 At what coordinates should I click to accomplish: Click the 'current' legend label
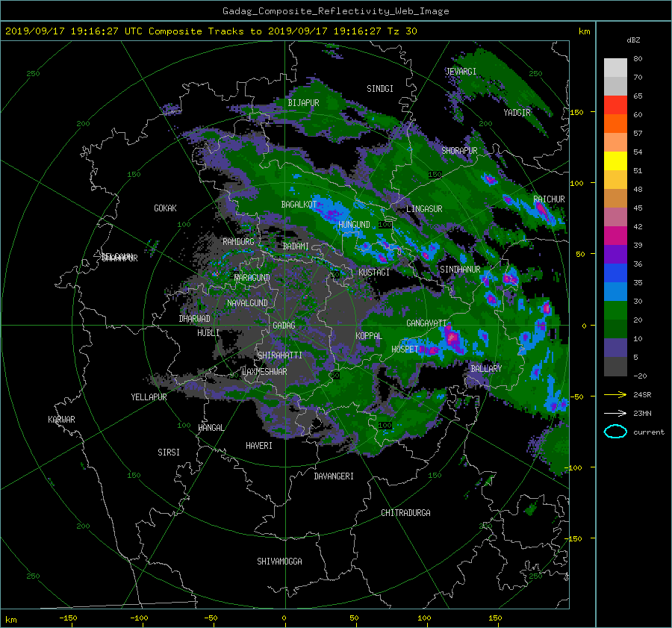[x=649, y=432]
